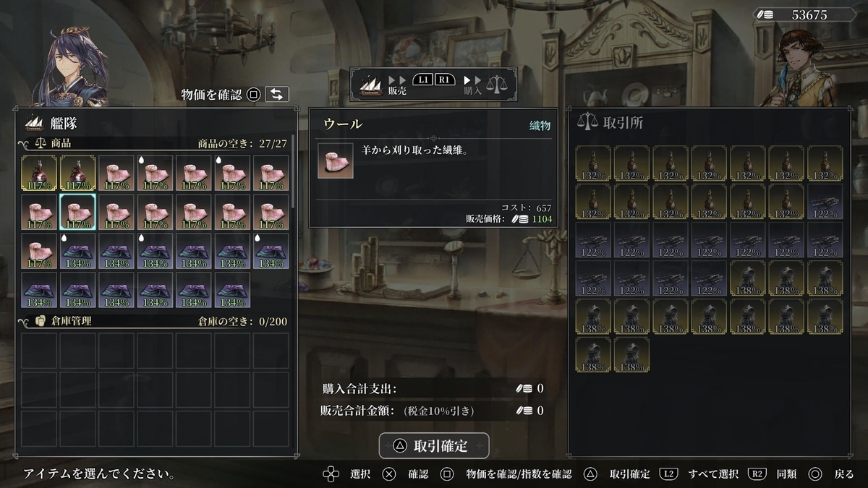The image size is (868, 488).
Task: Click the first red potion item in fleet goods
Action: [39, 173]
